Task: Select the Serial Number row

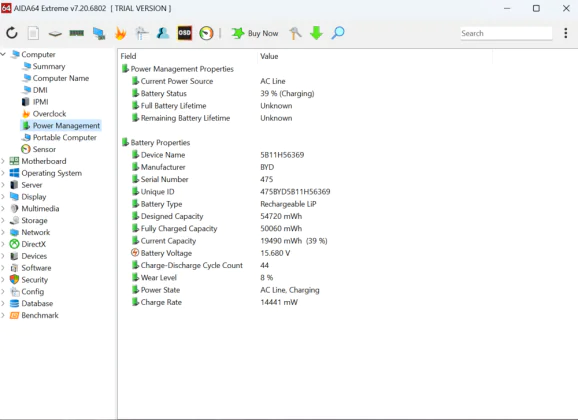Action: pos(202,179)
